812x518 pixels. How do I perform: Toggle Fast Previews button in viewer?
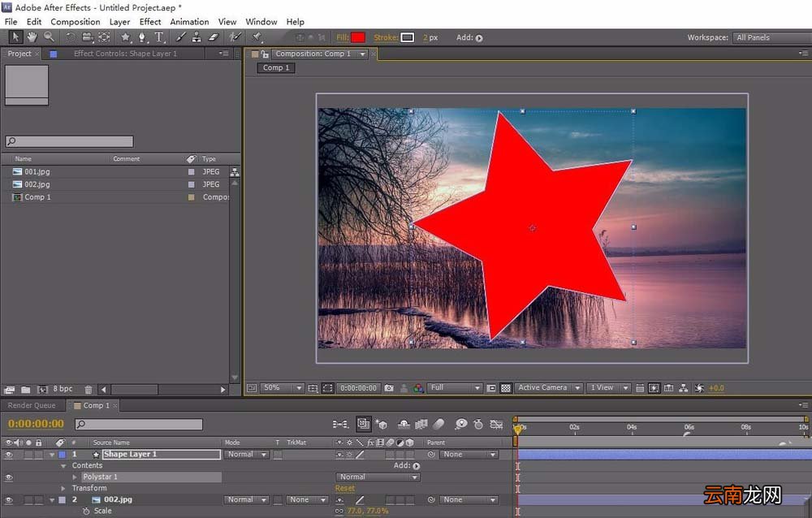654,388
